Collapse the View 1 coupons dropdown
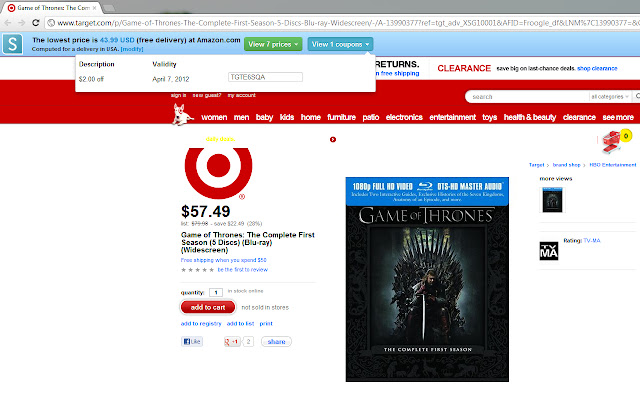The image size is (640, 400). [x=340, y=44]
